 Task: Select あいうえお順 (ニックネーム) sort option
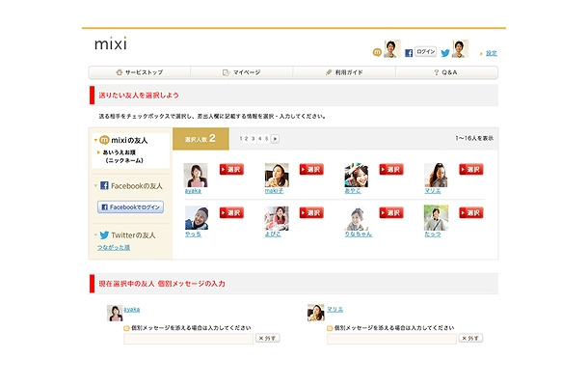[x=122, y=156]
